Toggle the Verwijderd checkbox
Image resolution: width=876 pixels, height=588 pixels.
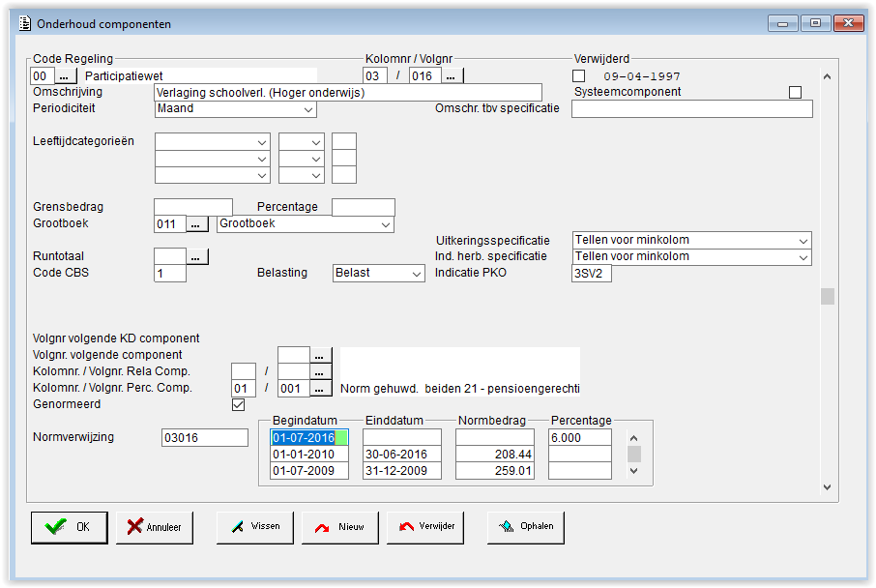tap(579, 76)
